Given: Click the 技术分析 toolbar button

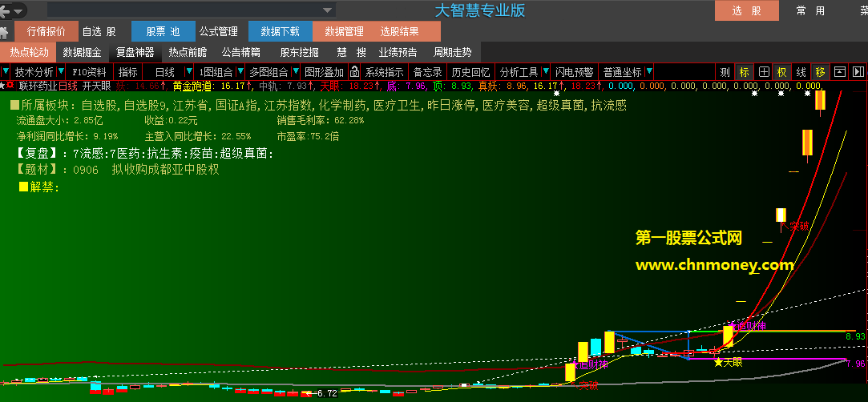Looking at the screenshot, I should (x=34, y=72).
